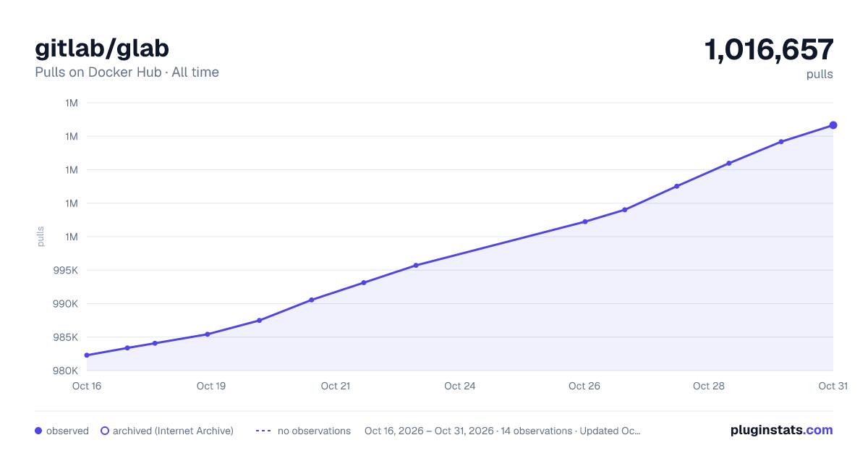The width and height of the screenshot is (868, 456).
Task: Click the 'no observations' legend label
Action: click(314, 431)
